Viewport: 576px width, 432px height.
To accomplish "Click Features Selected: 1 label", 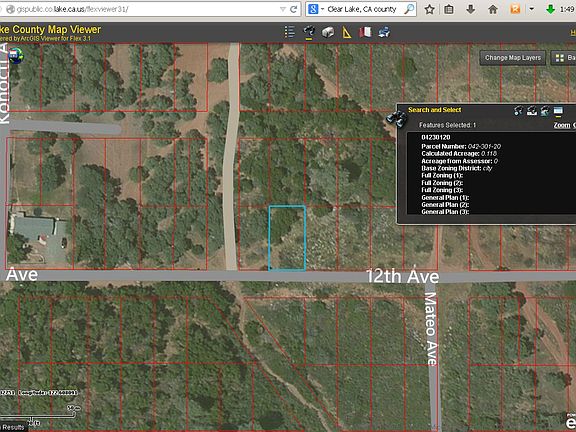I will (x=447, y=125).
